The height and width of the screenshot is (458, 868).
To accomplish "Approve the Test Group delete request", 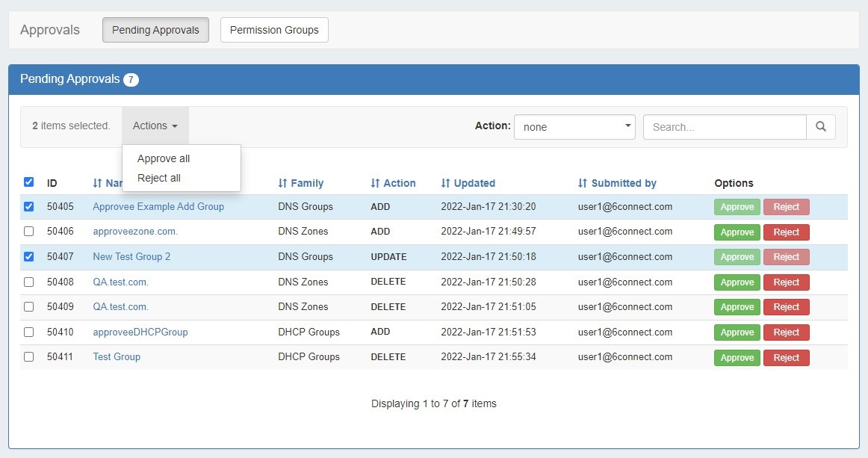I will pyautogui.click(x=737, y=358).
